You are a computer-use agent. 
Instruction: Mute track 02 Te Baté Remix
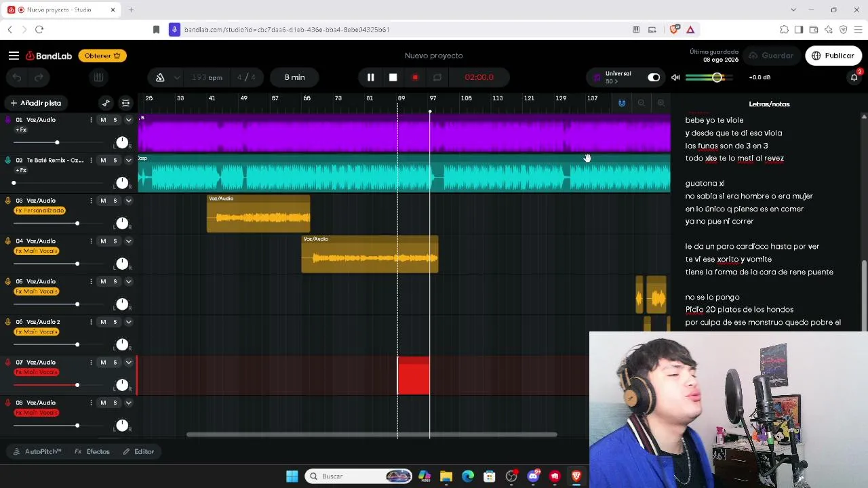click(x=103, y=160)
